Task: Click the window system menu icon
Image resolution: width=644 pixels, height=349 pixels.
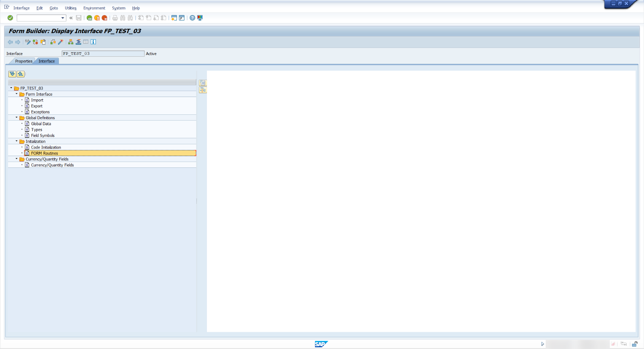Action: [7, 7]
